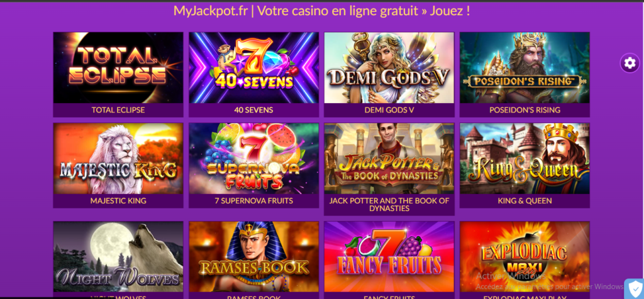The width and height of the screenshot is (644, 299).
Task: Select the Explodiac Maxi Play thumbnail
Action: pyautogui.click(x=525, y=257)
